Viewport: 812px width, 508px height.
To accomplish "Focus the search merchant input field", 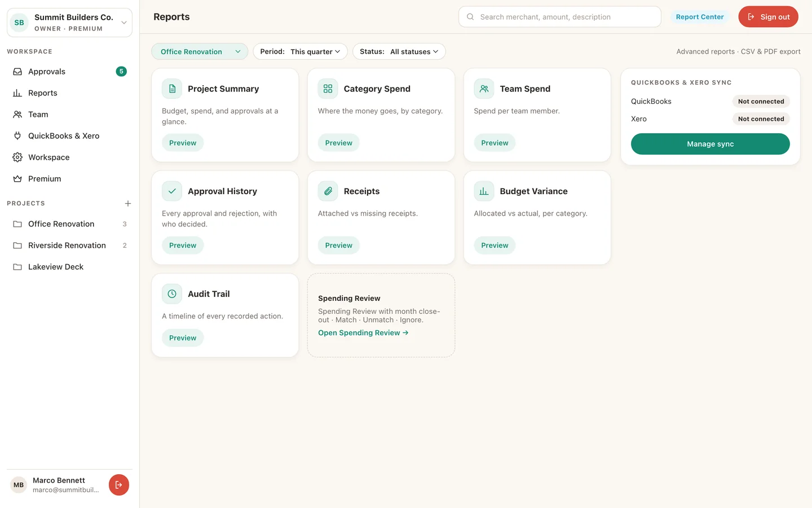I will tap(559, 17).
